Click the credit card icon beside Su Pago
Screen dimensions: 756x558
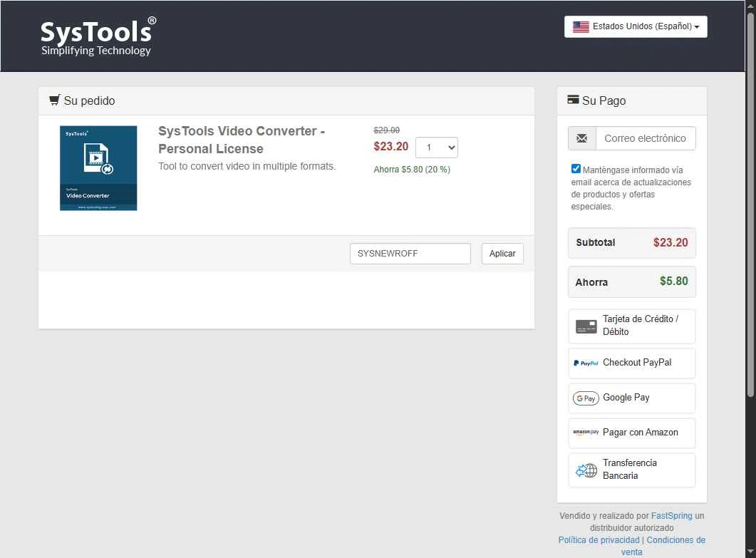coord(573,100)
